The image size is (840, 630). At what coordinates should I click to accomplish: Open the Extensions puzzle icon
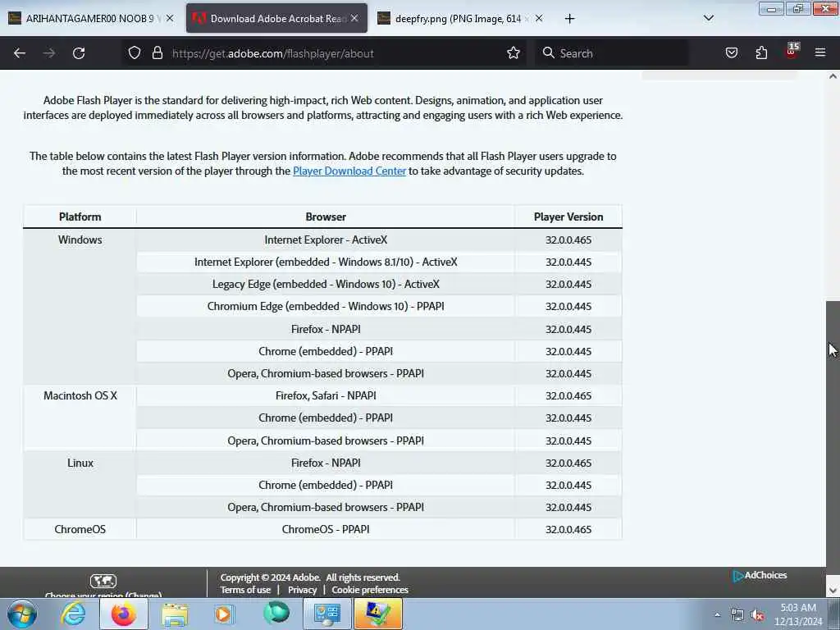pyautogui.click(x=761, y=53)
